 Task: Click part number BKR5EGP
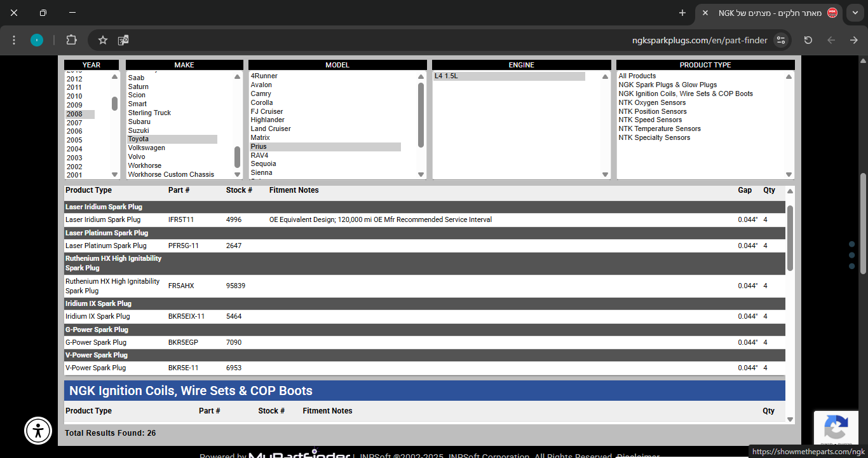tap(183, 342)
